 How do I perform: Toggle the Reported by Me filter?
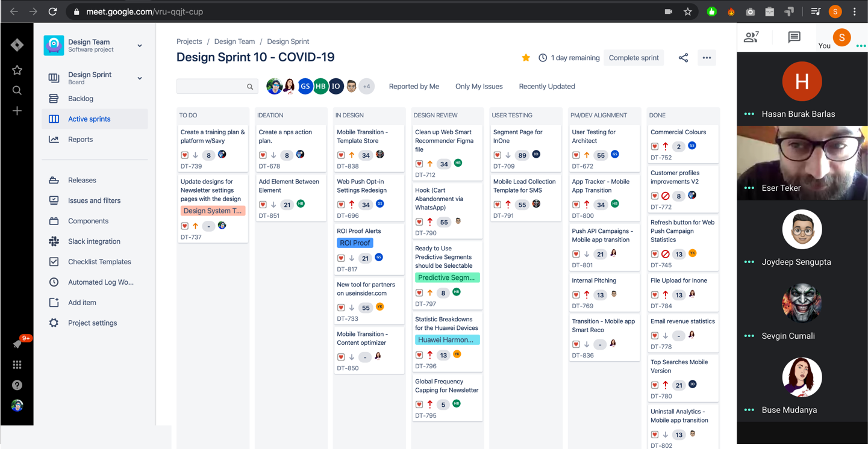pyautogui.click(x=414, y=87)
